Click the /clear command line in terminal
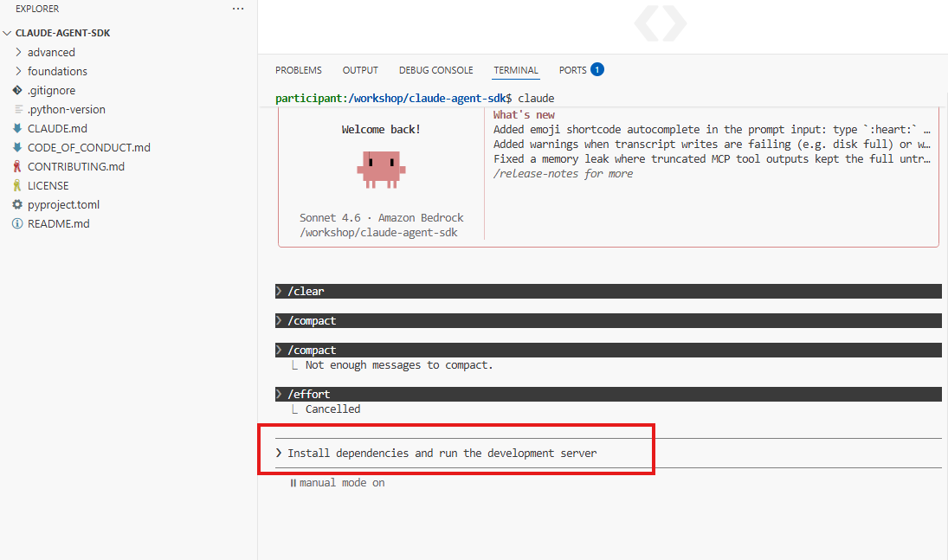Screen dimensions: 948x560 [609, 292]
